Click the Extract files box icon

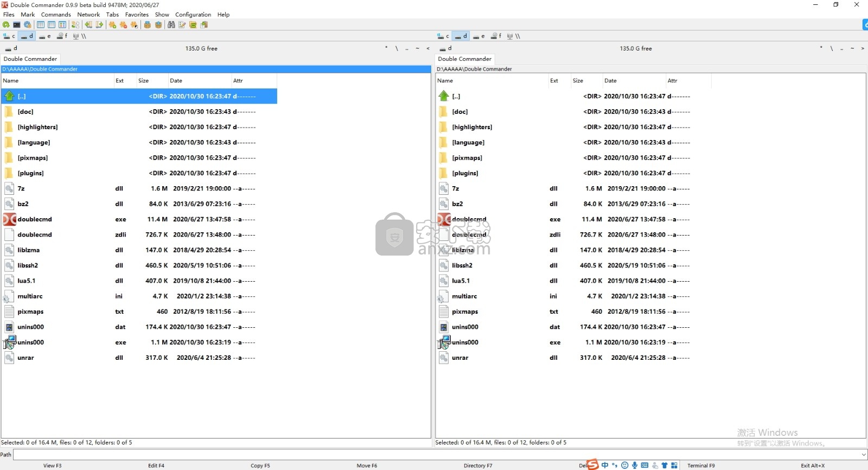(x=158, y=25)
